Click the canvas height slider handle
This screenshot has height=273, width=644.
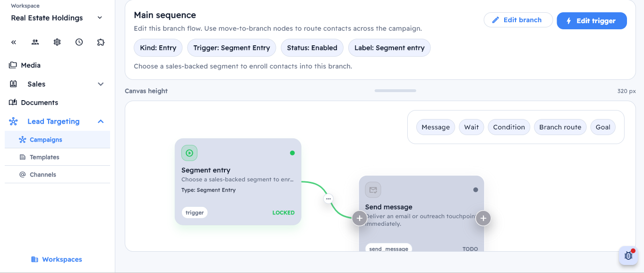[395, 91]
